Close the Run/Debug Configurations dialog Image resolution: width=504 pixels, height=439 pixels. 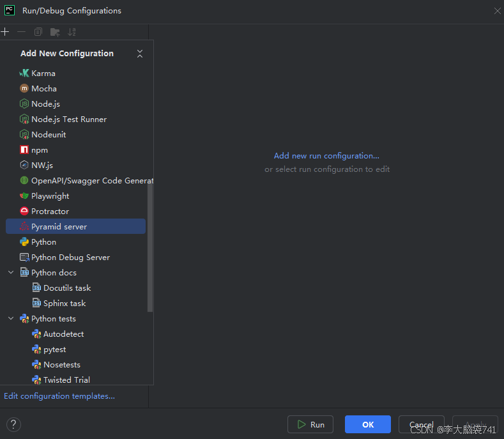click(x=497, y=11)
